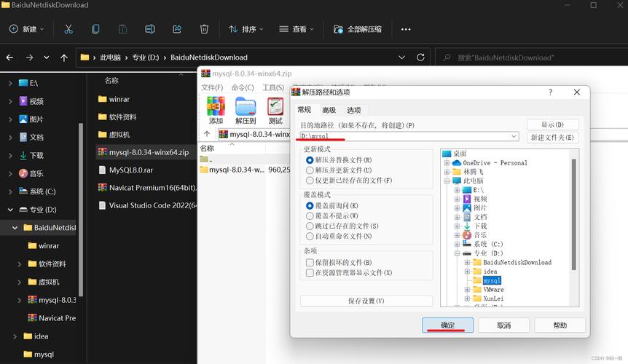Open recent locations chevron in Explorer
The image size is (628, 364).
click(47, 58)
